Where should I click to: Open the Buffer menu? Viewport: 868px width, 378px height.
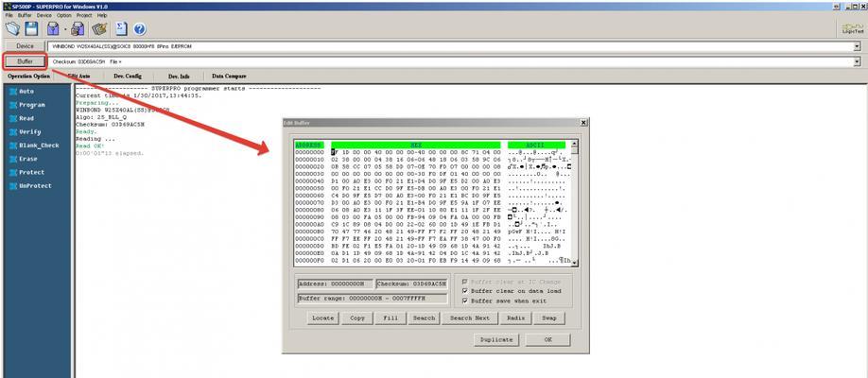click(25, 15)
